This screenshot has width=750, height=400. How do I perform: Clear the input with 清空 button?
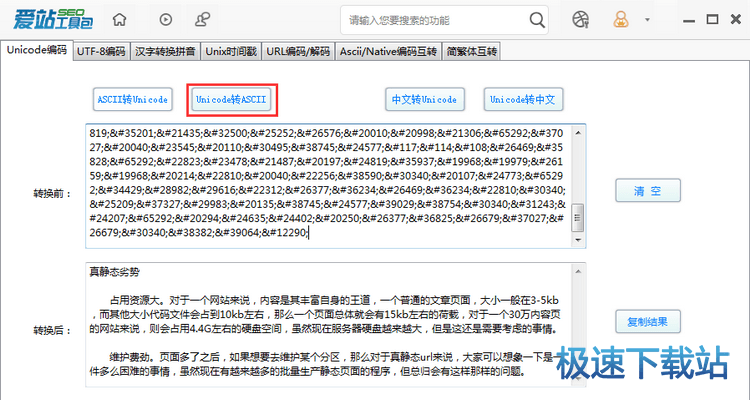tap(648, 190)
